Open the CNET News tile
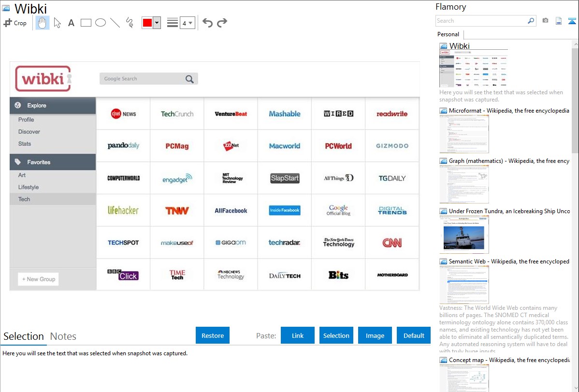The width and height of the screenshot is (579, 392). (123, 114)
